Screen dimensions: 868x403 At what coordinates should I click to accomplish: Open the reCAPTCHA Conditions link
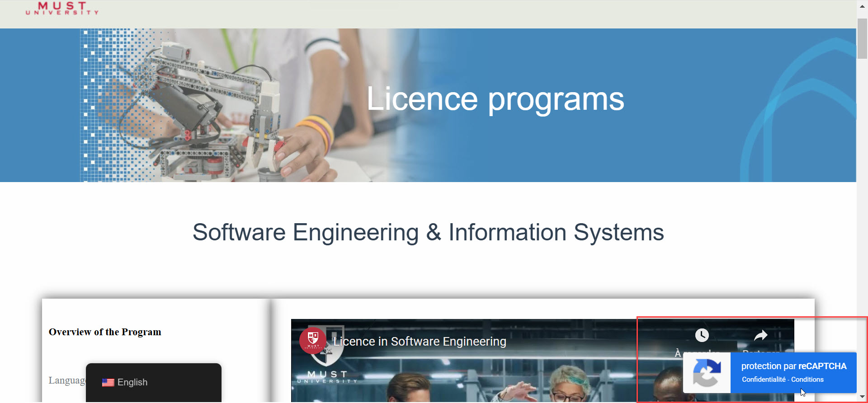(x=807, y=380)
